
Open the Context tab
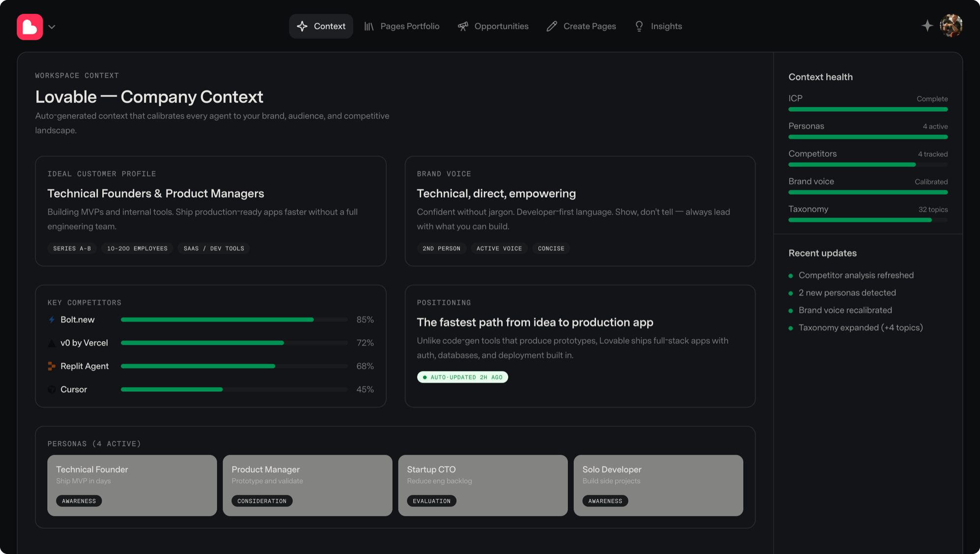click(321, 26)
